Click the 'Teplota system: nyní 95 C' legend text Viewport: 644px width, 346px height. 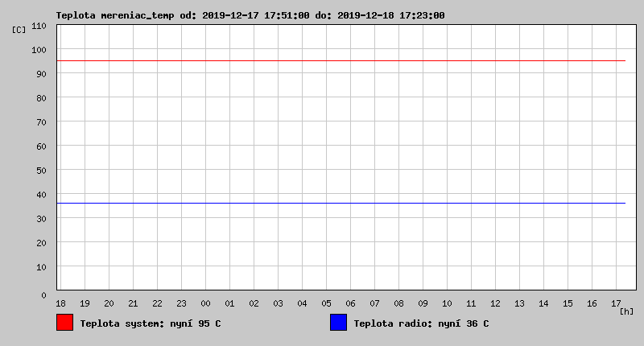click(x=151, y=323)
